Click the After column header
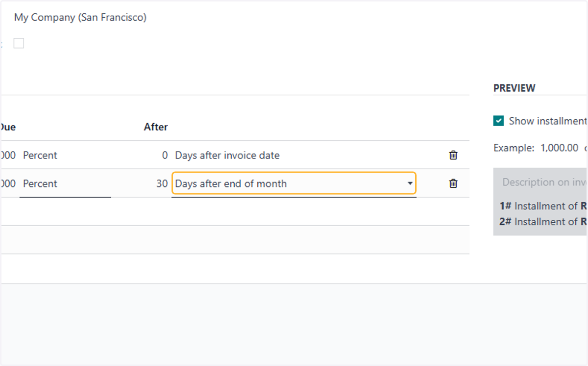The width and height of the screenshot is (588, 366). (156, 127)
